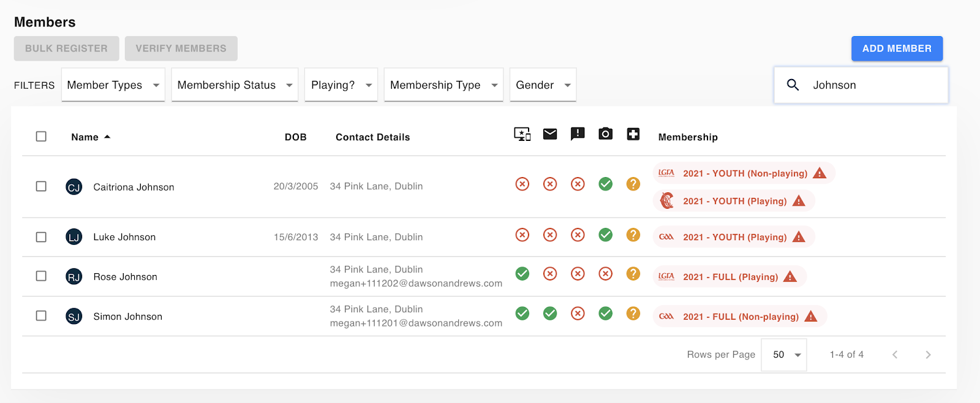The height and width of the screenshot is (403, 980).
Task: Click warning triangle on YOUTH (Non-playing) membership
Action: pyautogui.click(x=820, y=173)
